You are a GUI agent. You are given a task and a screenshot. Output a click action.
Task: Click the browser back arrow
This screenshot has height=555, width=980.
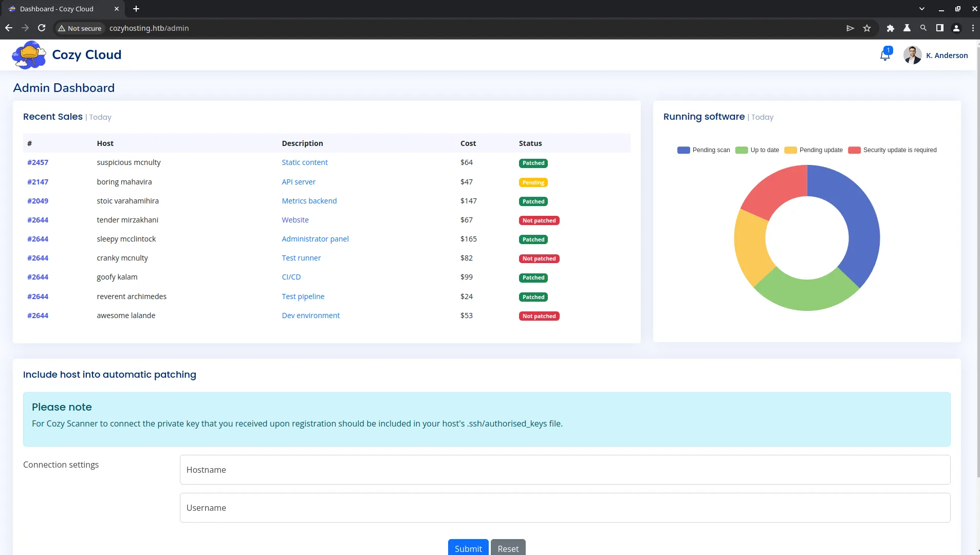coord(9,28)
